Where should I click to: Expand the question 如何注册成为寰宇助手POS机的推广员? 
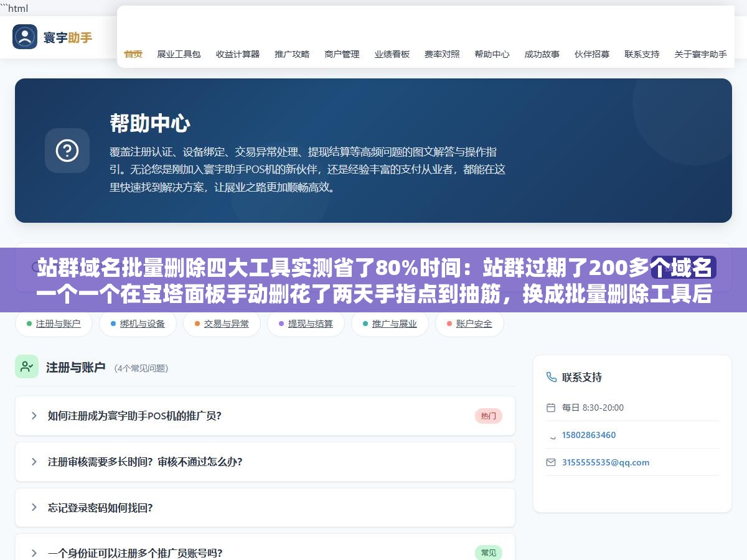point(265,416)
